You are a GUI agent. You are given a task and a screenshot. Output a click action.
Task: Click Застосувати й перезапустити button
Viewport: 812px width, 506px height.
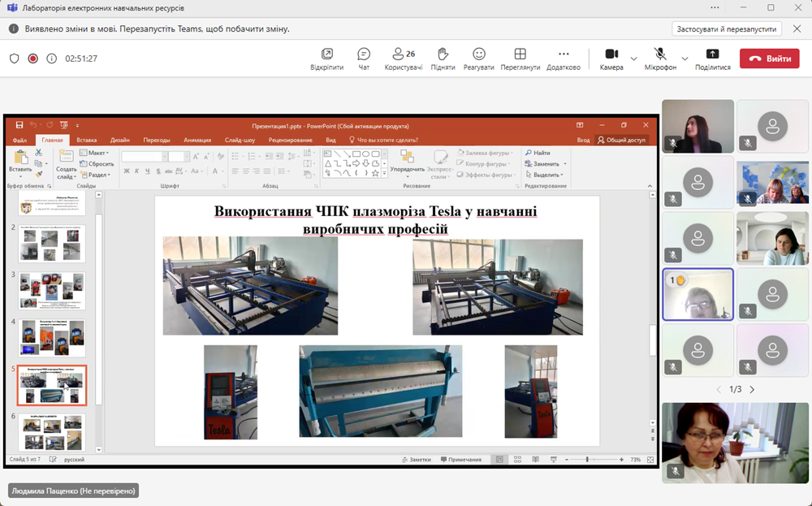point(727,28)
